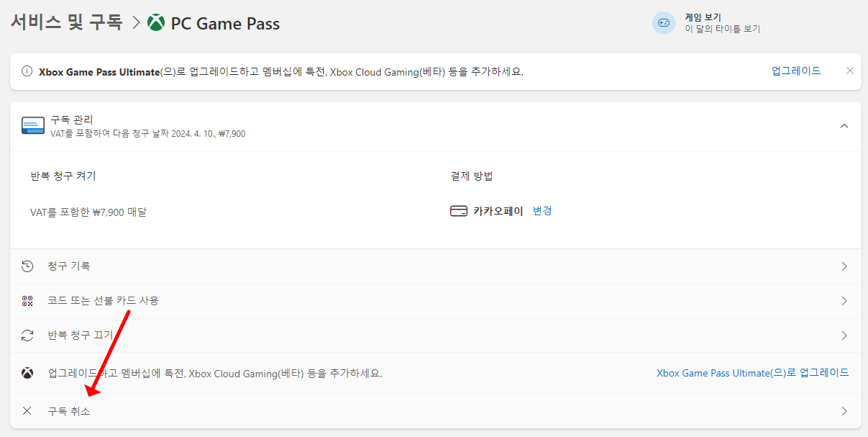
Task: Click the 구독 취소 row chevron
Action: click(x=844, y=411)
